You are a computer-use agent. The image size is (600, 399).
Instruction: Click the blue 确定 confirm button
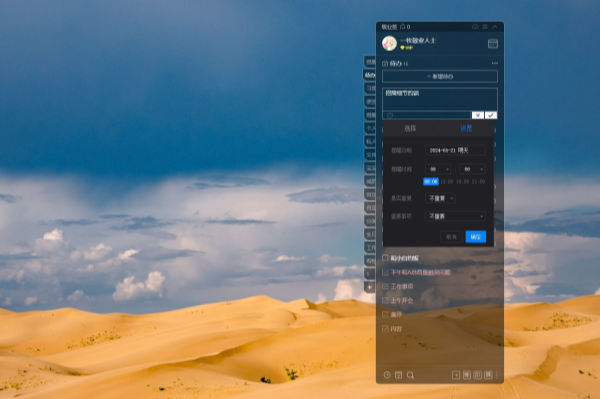476,237
